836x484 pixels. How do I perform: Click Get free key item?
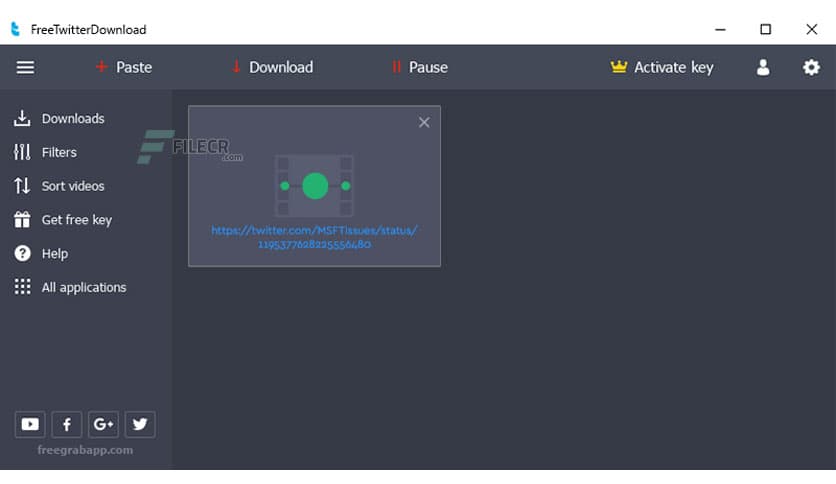(63, 220)
